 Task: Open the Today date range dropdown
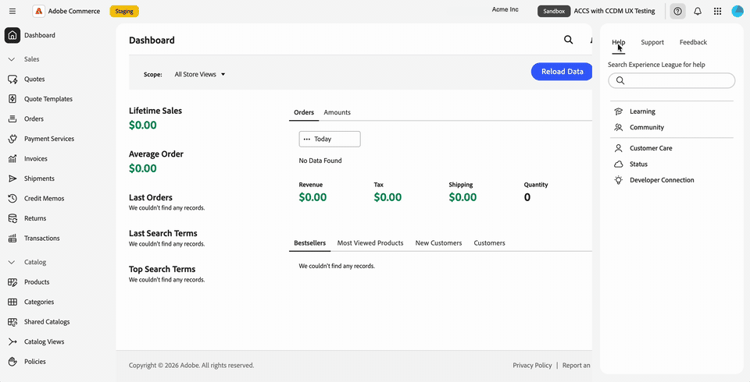coord(330,139)
